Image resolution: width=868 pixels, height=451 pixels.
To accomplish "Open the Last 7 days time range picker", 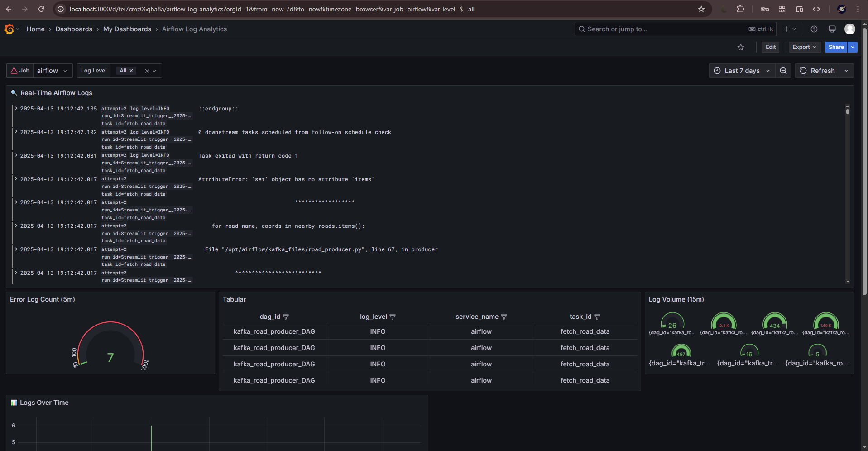I will (x=741, y=71).
